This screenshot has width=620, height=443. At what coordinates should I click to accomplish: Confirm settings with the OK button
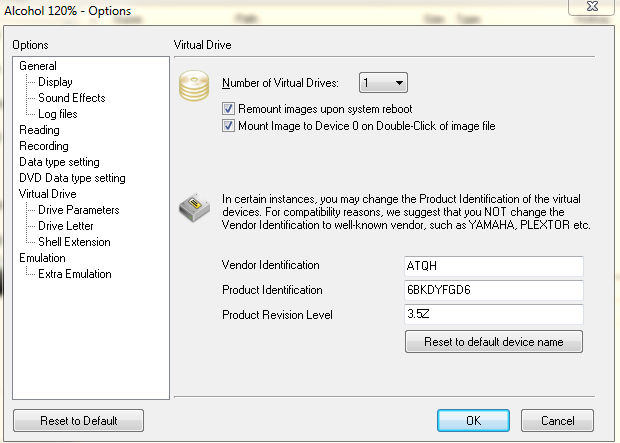tap(473, 420)
